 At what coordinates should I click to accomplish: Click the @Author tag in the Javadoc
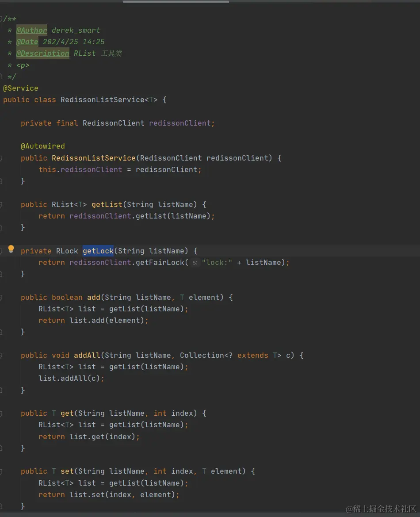[31, 30]
